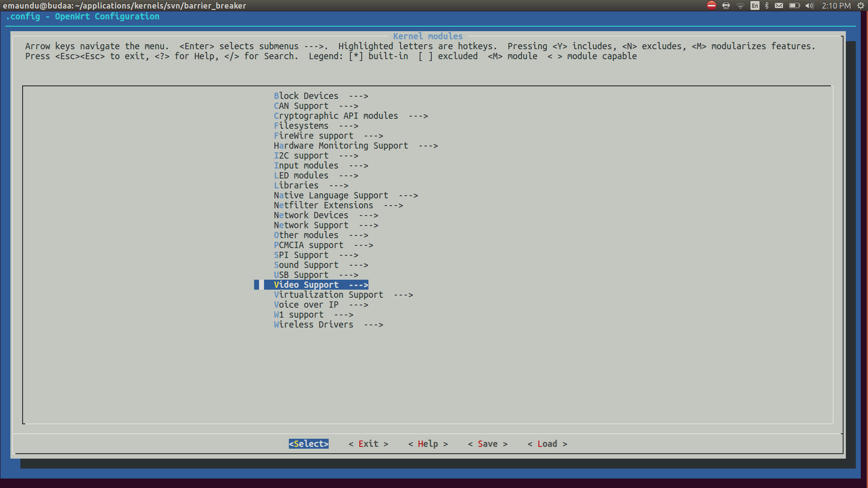Click the En keyboard layout indicator
868x488 pixels.
point(755,5)
